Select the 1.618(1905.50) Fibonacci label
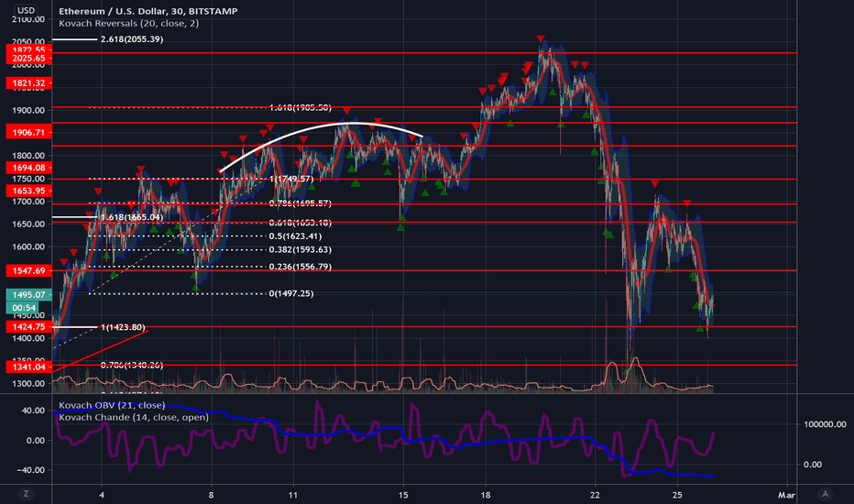Screen dimensions: 854x504 [301, 108]
